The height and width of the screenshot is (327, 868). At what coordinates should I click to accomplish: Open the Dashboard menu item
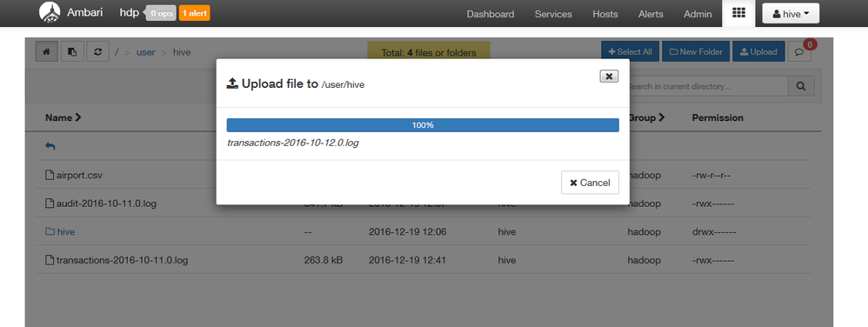[490, 14]
